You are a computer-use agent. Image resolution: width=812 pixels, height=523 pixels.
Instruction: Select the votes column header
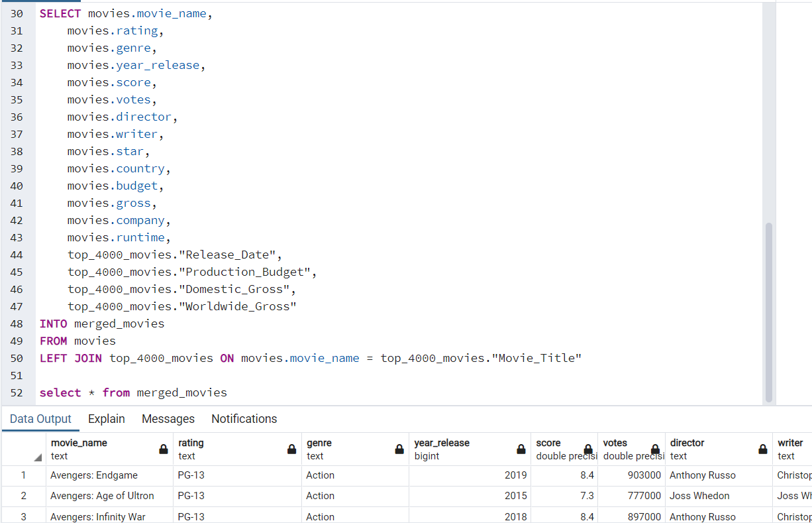632,449
